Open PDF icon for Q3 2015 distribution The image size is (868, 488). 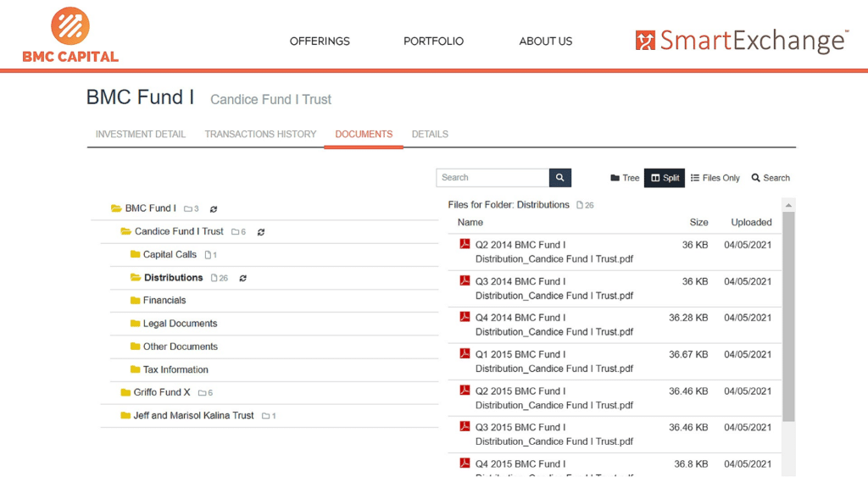pos(465,427)
